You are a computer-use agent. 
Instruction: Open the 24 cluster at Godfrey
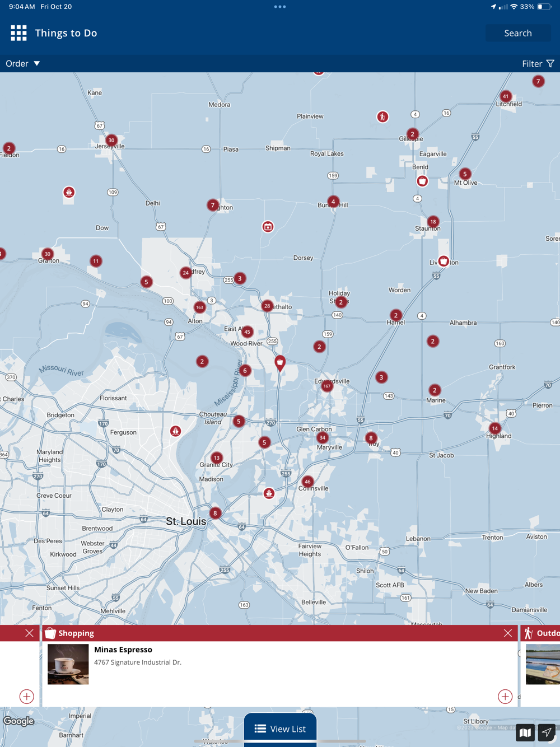[185, 273]
